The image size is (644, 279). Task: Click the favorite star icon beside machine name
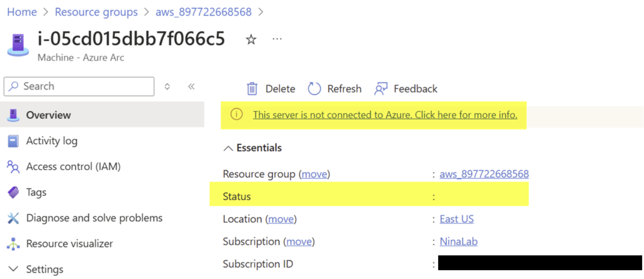(251, 39)
